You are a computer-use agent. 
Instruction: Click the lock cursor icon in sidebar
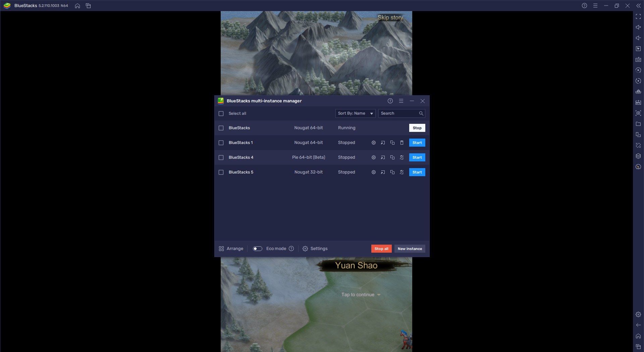(x=638, y=49)
